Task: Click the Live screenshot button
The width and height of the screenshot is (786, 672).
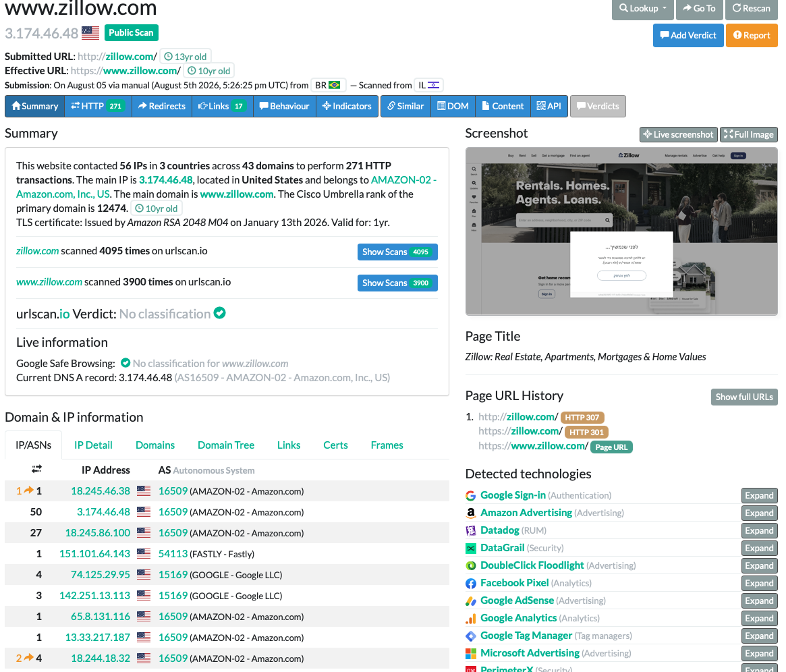Action: 679,134
